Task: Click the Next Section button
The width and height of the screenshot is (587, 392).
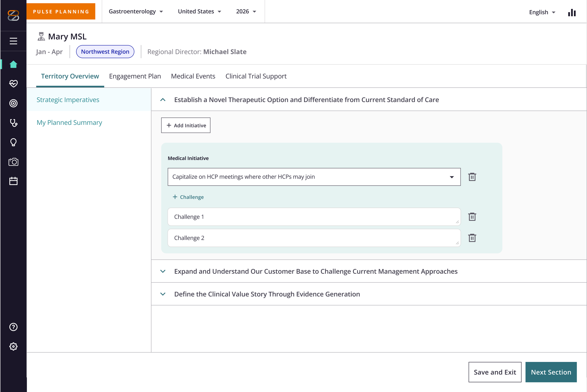Action: (551, 372)
